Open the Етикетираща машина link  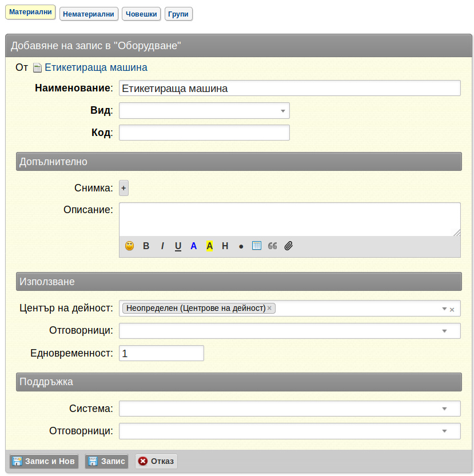point(96,67)
